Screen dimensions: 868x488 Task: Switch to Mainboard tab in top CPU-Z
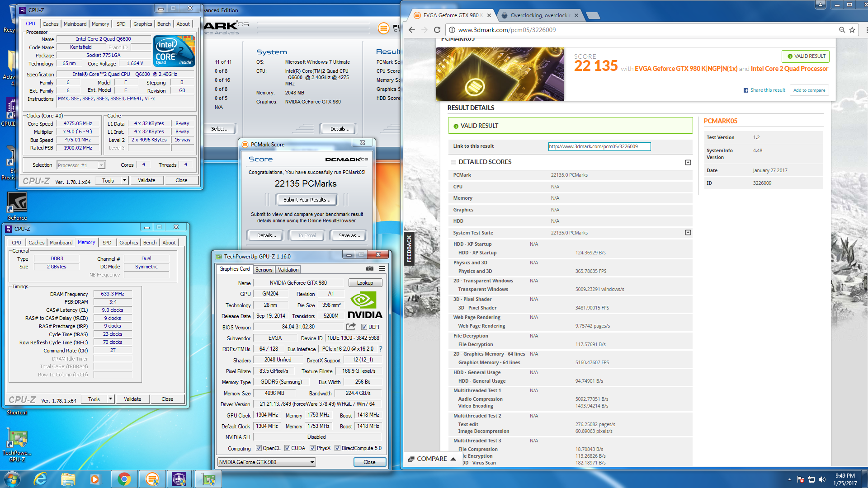75,24
